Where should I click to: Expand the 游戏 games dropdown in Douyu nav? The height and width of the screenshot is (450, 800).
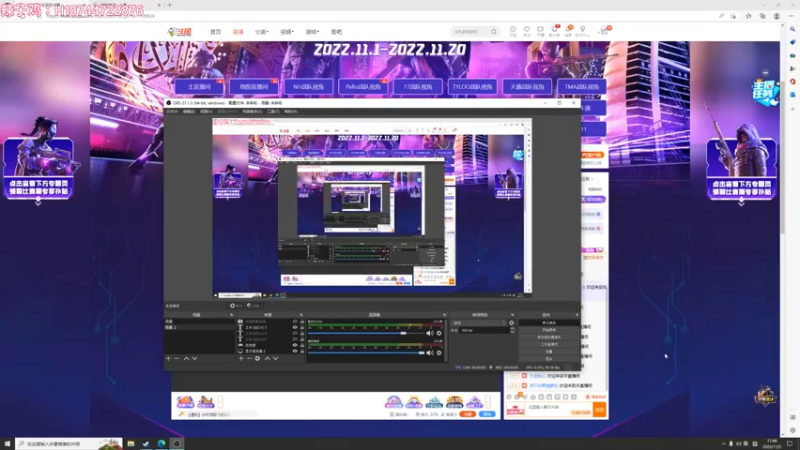[x=312, y=32]
